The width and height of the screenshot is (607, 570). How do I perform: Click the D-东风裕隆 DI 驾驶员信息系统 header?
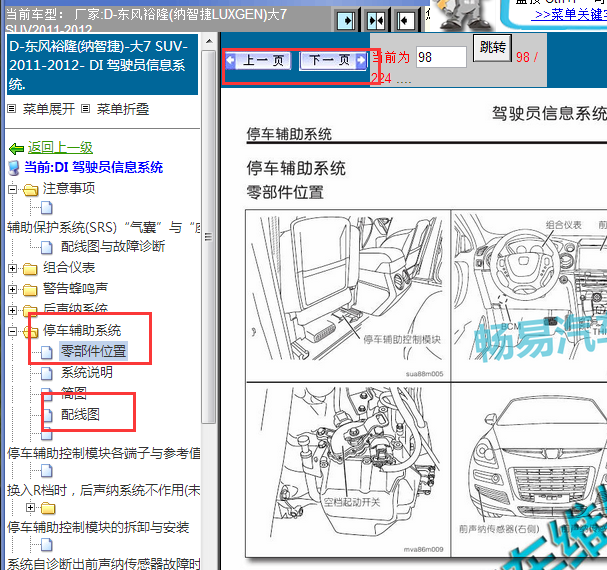[102, 65]
